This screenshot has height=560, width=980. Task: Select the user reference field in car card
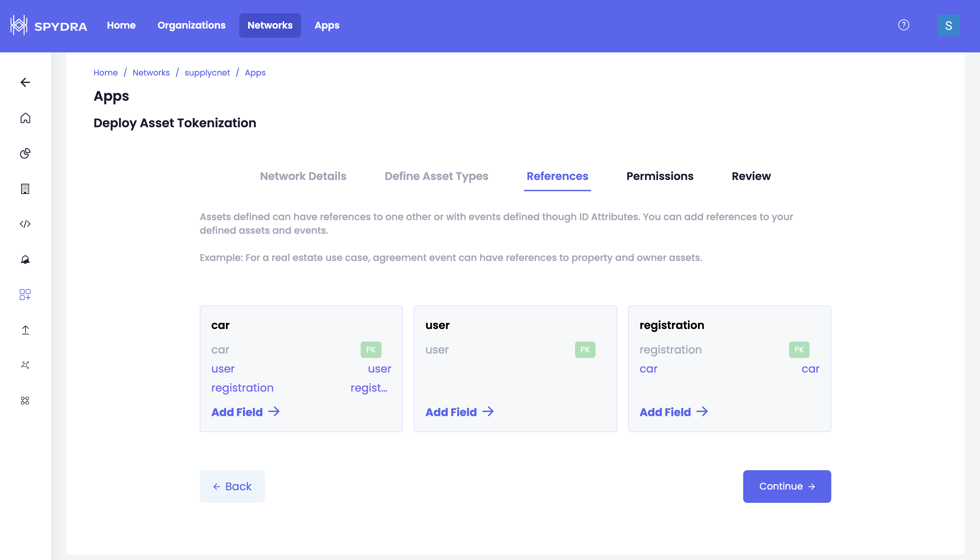[x=223, y=369]
